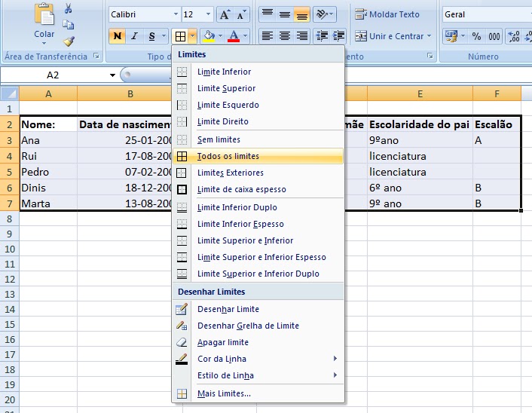
Task: Open the Calibri font name dropdown
Action: tap(176, 14)
